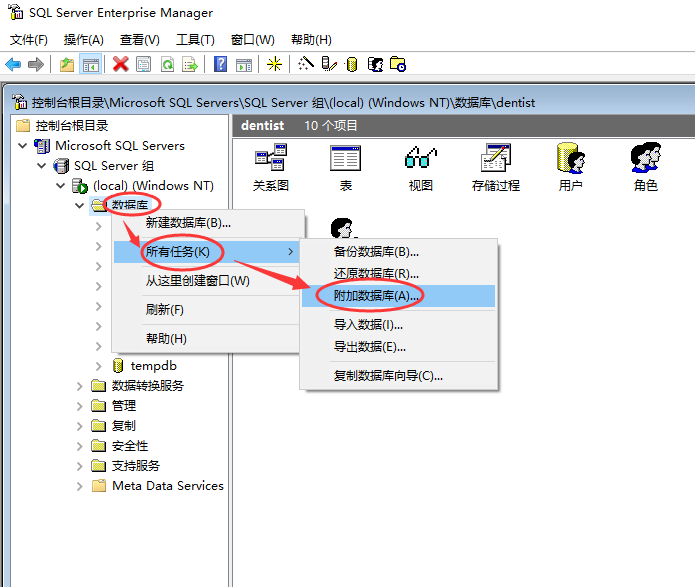Image resolution: width=695 pixels, height=587 pixels.
Task: Expand the 管理 folder
Action: (x=79, y=406)
